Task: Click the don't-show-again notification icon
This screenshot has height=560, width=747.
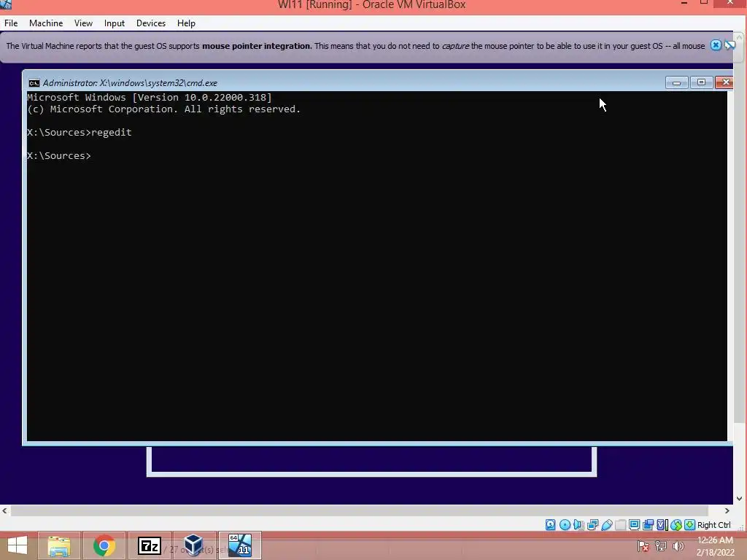Action: tap(729, 45)
